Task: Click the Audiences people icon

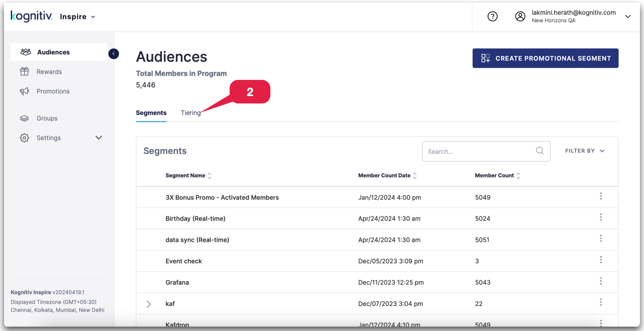Action: [x=26, y=52]
